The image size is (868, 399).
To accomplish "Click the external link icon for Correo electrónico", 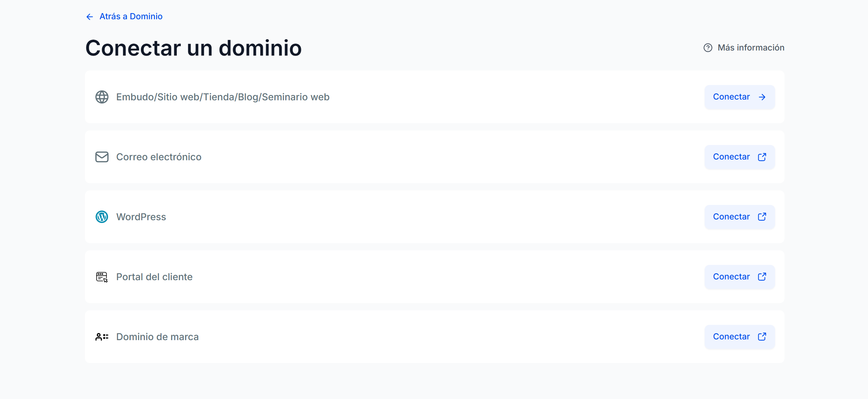I will (x=762, y=157).
